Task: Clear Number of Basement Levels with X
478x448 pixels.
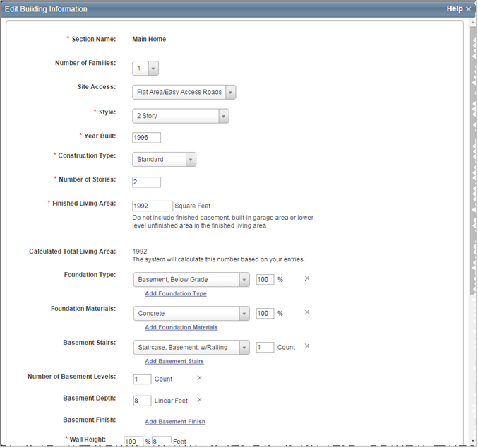Action: point(200,379)
